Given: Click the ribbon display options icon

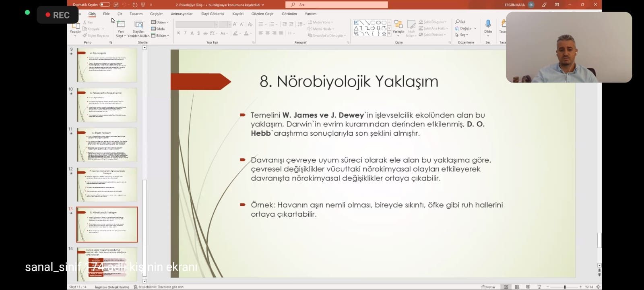Looking at the screenshot, I should coord(557,4).
